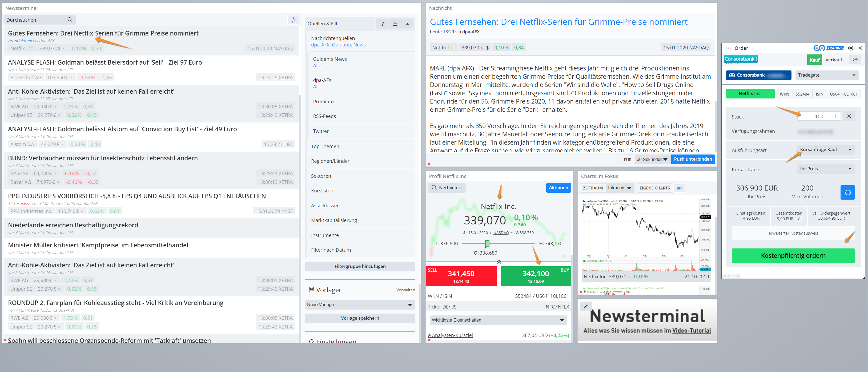Viewport: 868px width, 372px height.
Task: Click the Stück quantity field showing 100
Action: tap(819, 116)
